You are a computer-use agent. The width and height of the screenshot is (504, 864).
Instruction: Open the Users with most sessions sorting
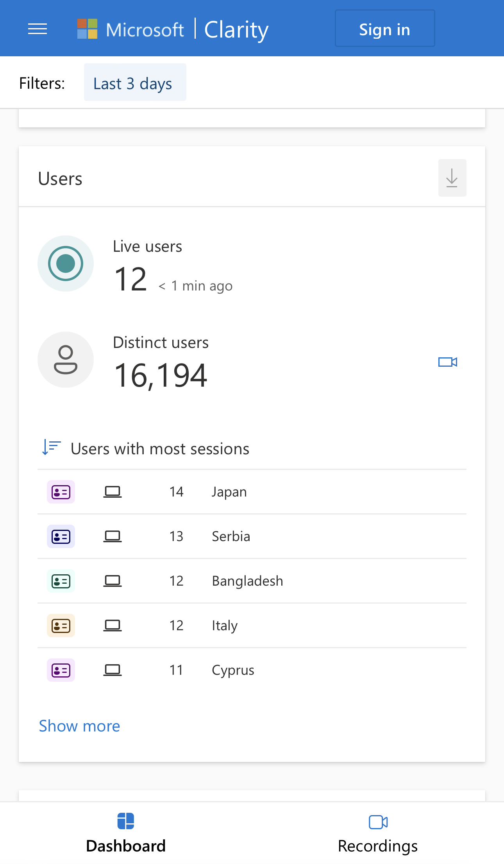coord(160,449)
